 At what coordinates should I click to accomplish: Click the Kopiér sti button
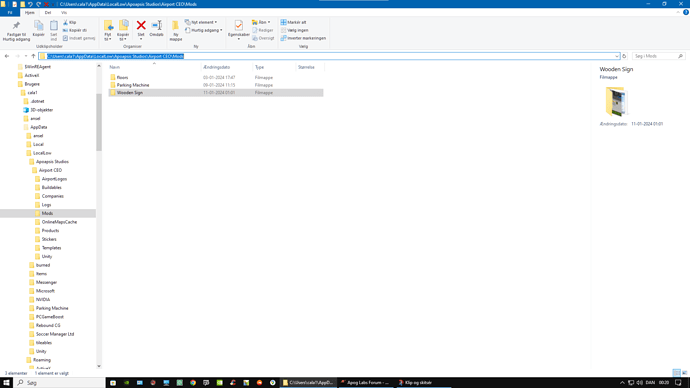click(75, 30)
